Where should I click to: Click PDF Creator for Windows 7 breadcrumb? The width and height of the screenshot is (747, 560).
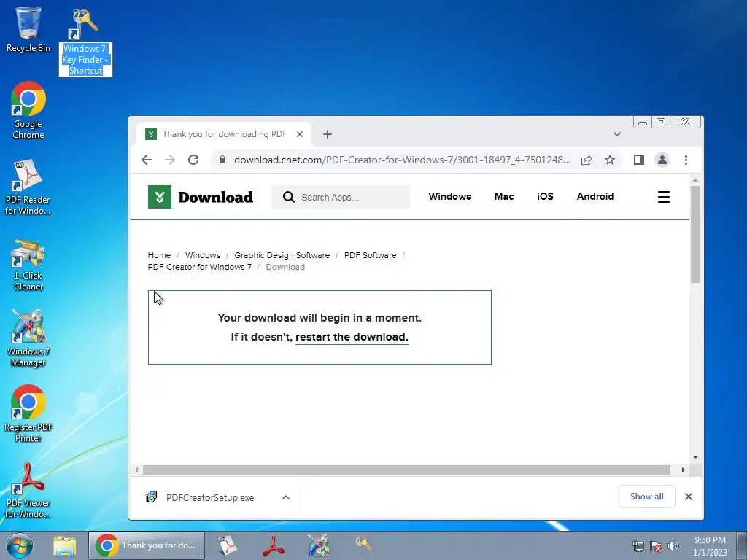coord(200,267)
